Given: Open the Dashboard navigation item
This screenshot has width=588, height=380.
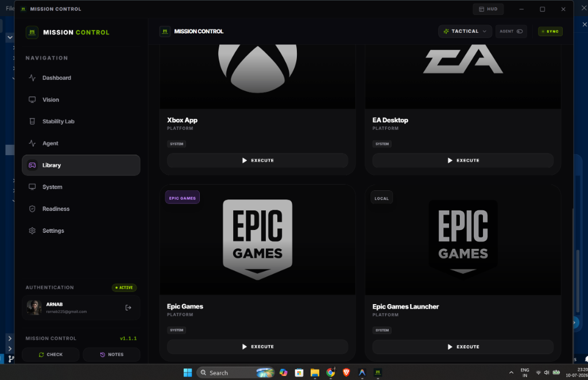Looking at the screenshot, I should (80, 78).
